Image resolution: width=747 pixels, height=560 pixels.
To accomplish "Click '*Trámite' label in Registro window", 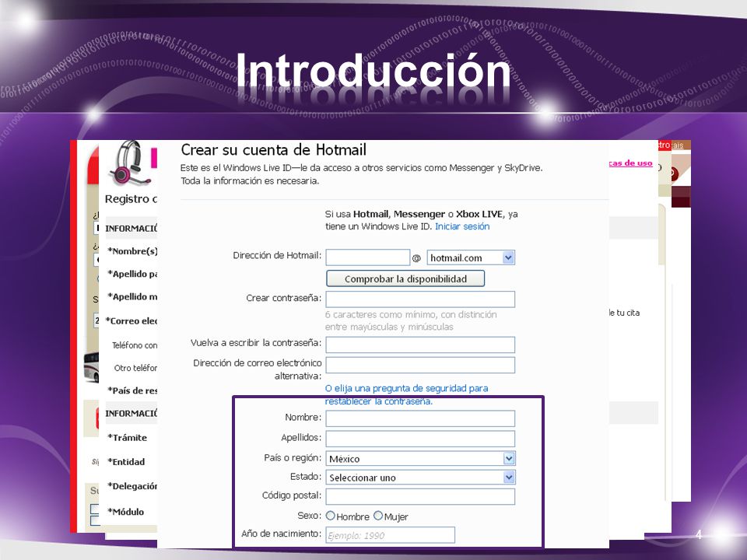I will [127, 438].
